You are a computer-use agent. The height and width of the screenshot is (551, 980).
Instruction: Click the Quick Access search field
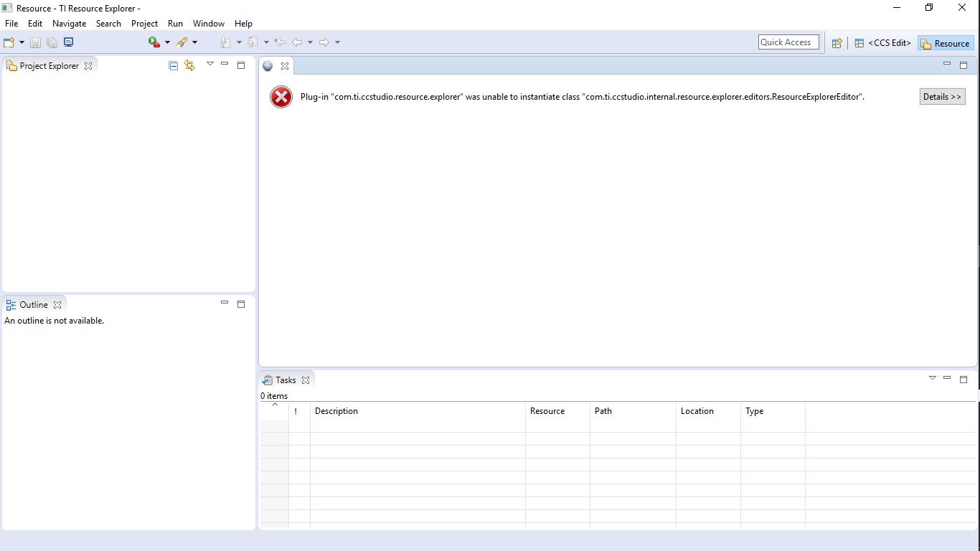coord(788,42)
